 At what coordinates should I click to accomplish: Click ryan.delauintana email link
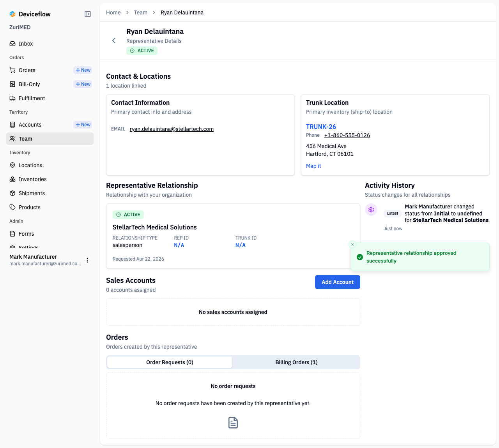click(172, 129)
